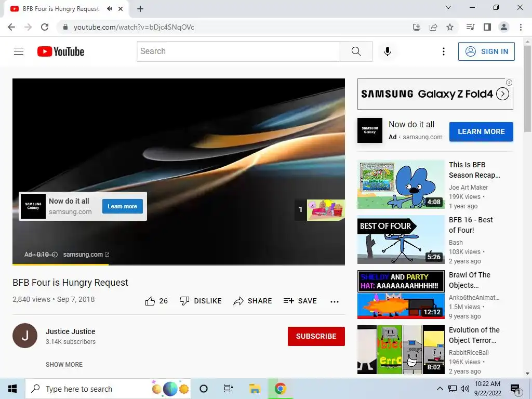Click the video ad progress bar
This screenshot has height=399, width=532.
179,264
